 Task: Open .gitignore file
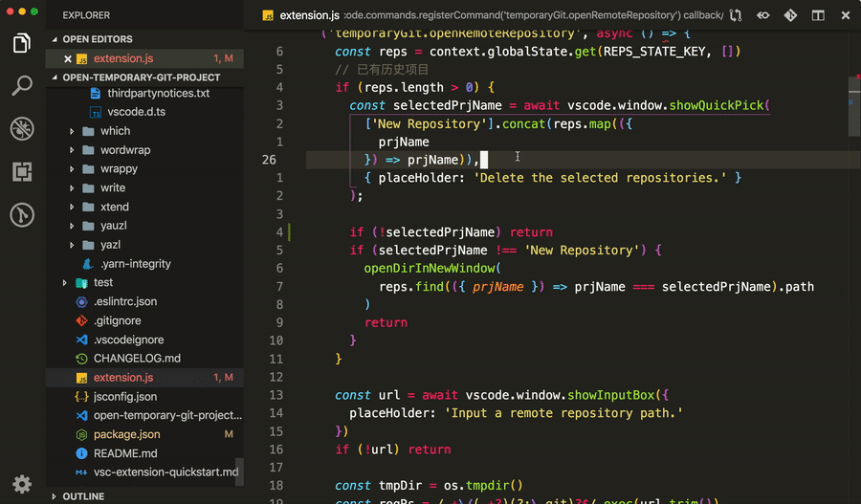pos(144,320)
